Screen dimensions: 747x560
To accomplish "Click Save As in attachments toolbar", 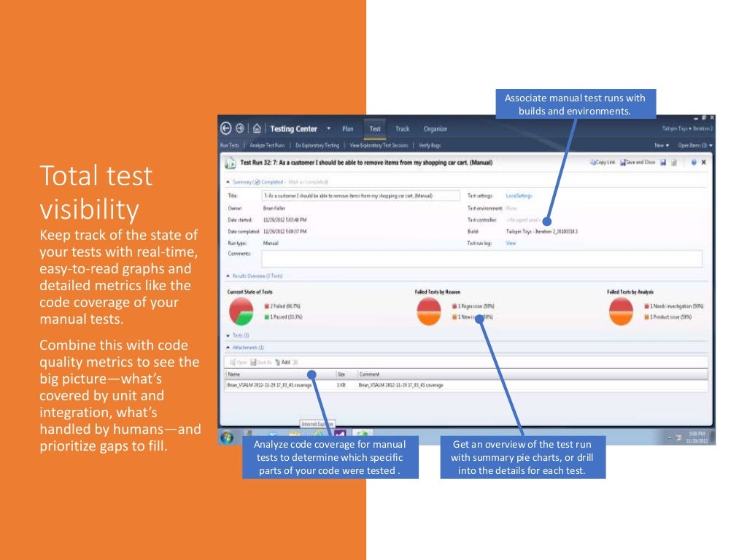I will pyautogui.click(x=261, y=362).
